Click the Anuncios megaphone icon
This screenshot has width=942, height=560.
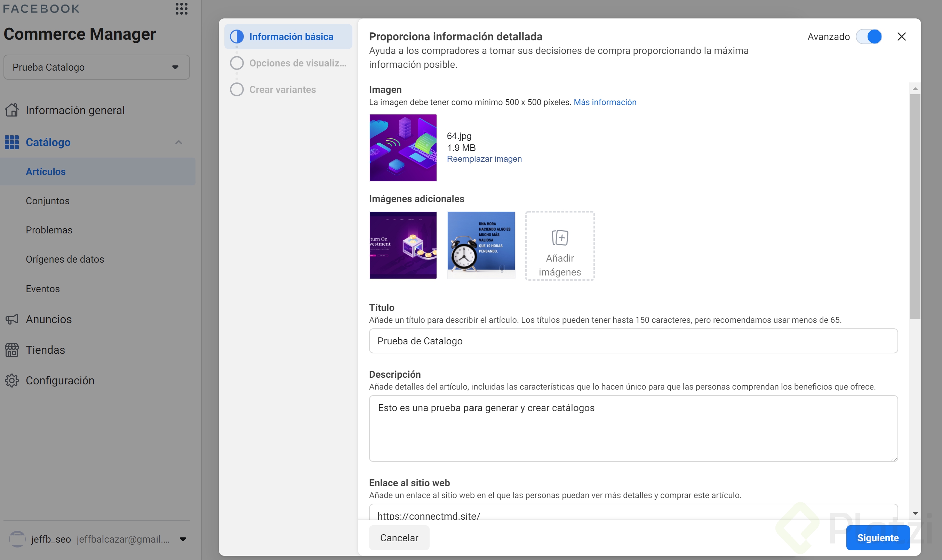pos(12,319)
